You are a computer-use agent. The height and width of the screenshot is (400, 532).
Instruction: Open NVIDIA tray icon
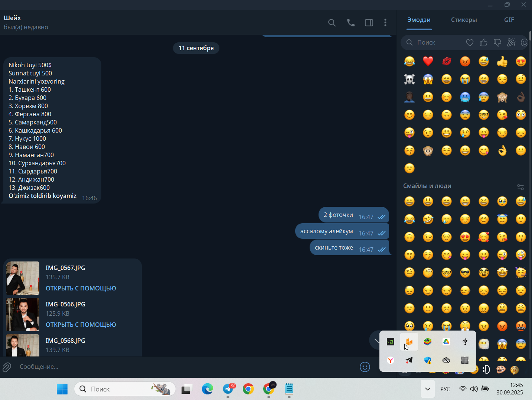tap(391, 342)
